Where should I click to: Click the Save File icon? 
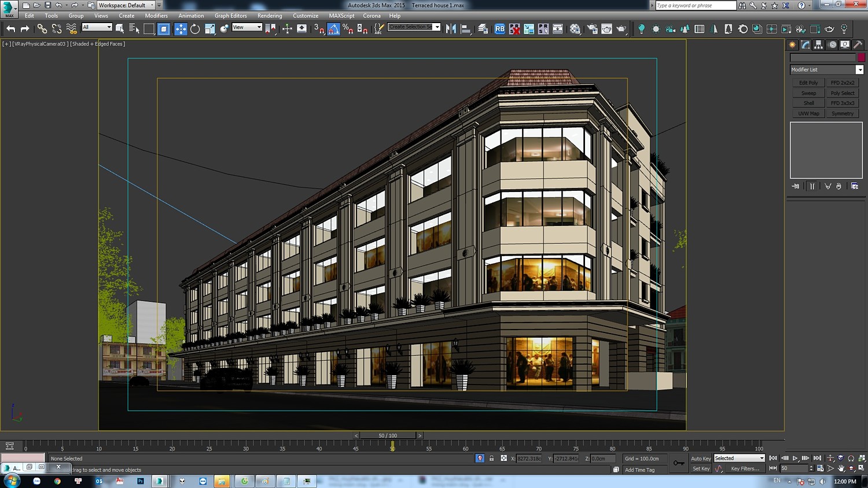tap(47, 5)
